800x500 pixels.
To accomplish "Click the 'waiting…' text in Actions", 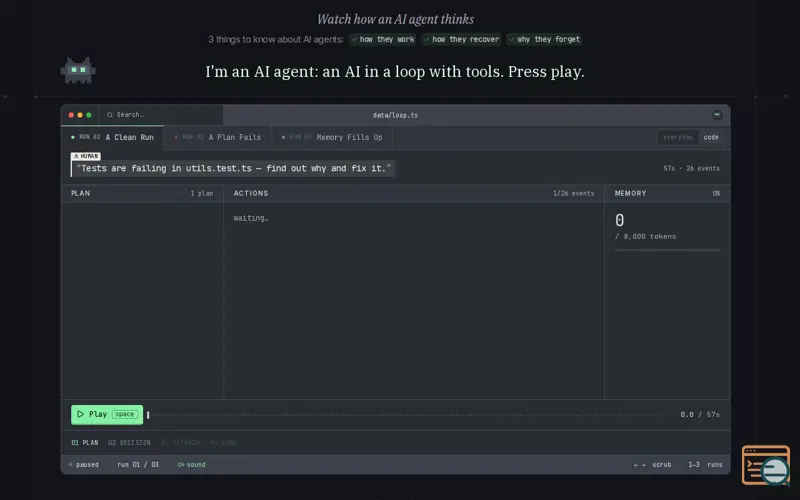I will tap(251, 218).
